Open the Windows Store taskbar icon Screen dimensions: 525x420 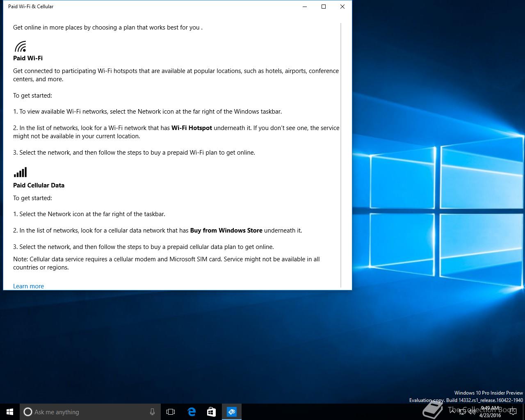[211, 412]
